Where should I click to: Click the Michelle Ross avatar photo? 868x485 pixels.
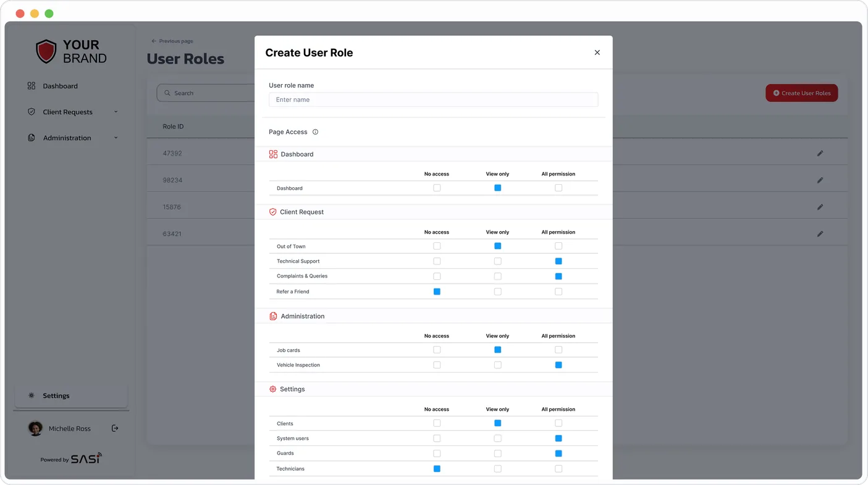tap(35, 428)
